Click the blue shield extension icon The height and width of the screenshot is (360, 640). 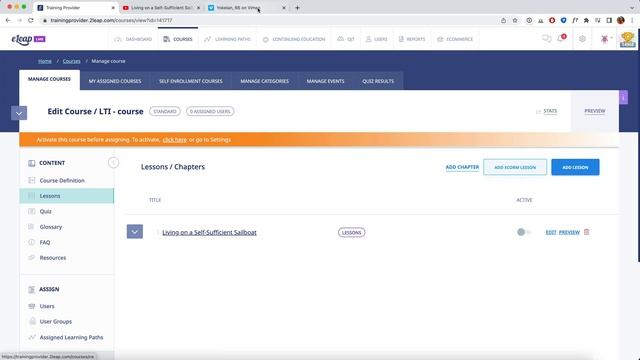(563, 20)
